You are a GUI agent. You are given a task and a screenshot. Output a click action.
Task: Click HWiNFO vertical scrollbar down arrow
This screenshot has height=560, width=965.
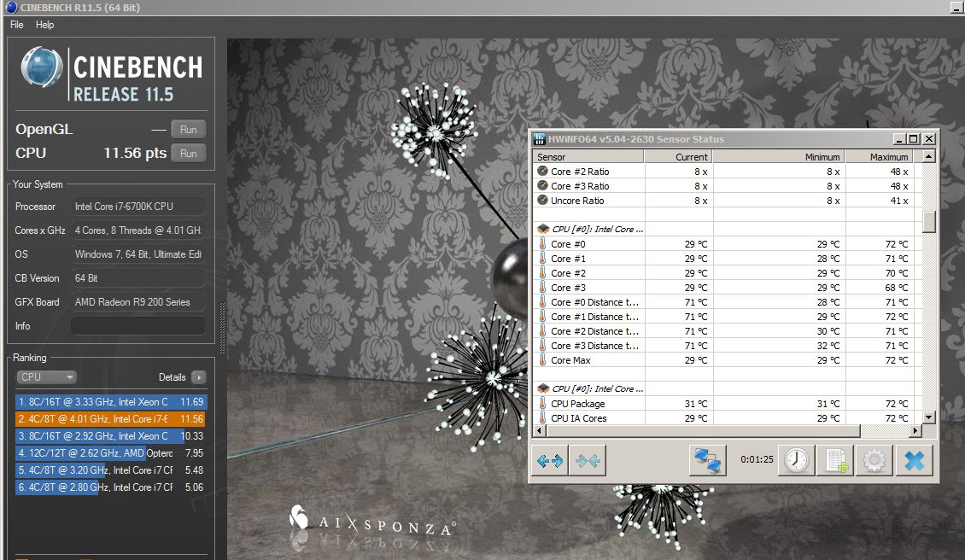[928, 417]
